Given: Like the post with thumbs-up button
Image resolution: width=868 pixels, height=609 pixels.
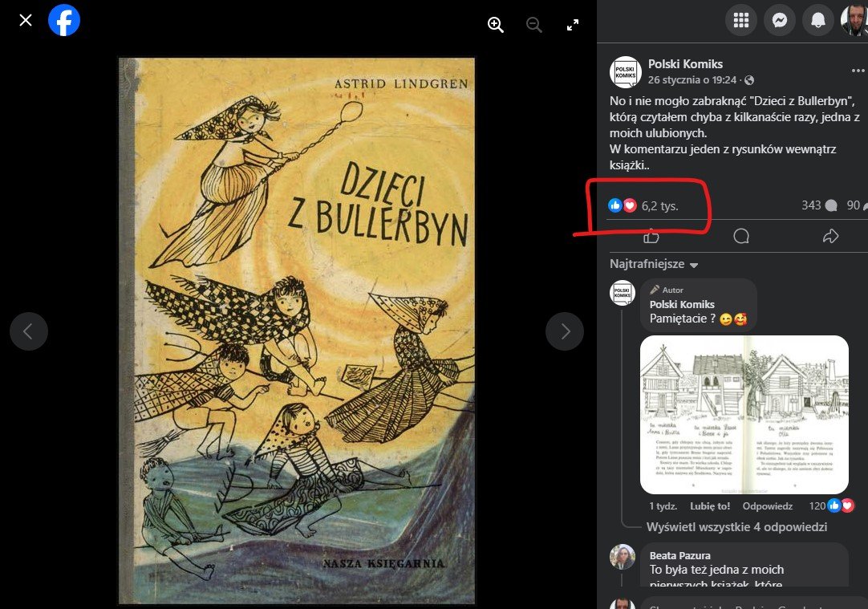Looking at the screenshot, I should [651, 237].
